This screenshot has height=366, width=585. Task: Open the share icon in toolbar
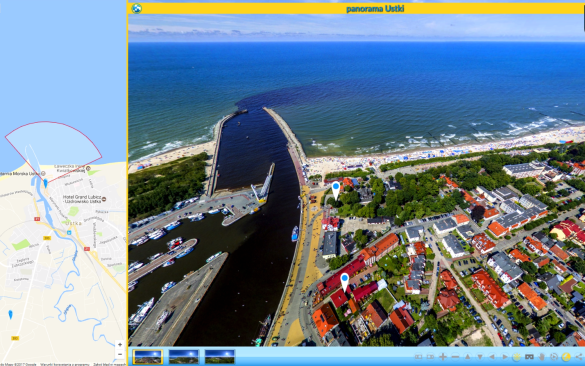[579, 357]
